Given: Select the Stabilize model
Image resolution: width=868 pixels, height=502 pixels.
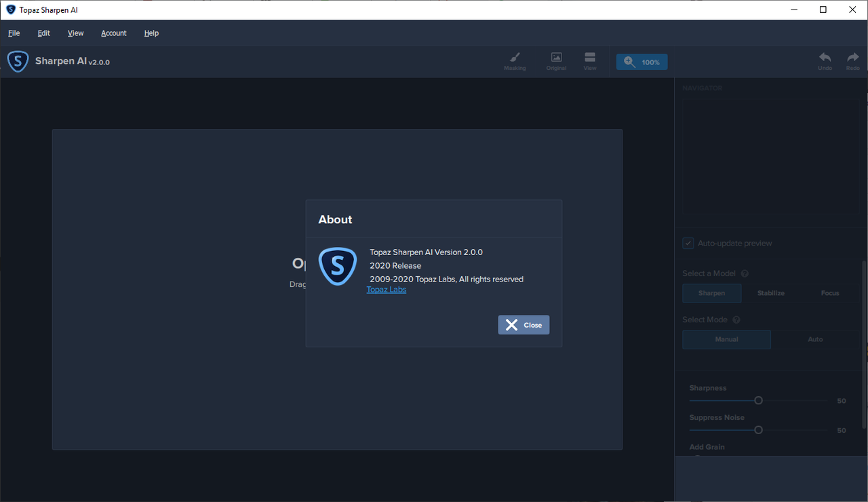Looking at the screenshot, I should tap(771, 293).
